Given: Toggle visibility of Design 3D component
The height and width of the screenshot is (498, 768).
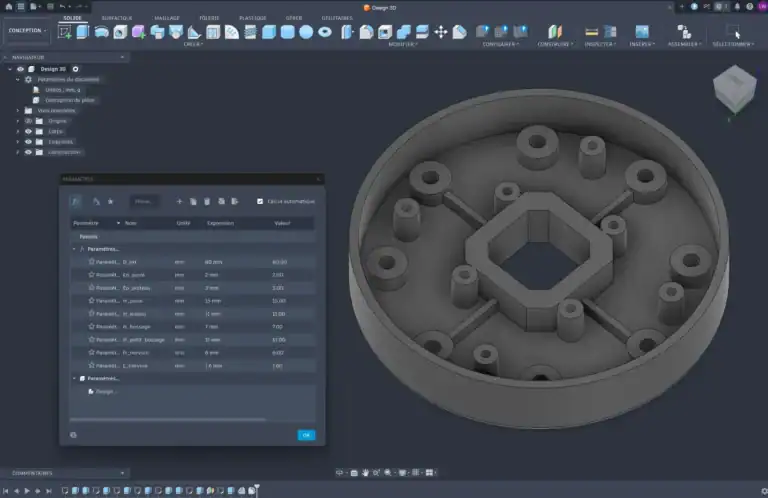Looking at the screenshot, I should (x=21, y=69).
